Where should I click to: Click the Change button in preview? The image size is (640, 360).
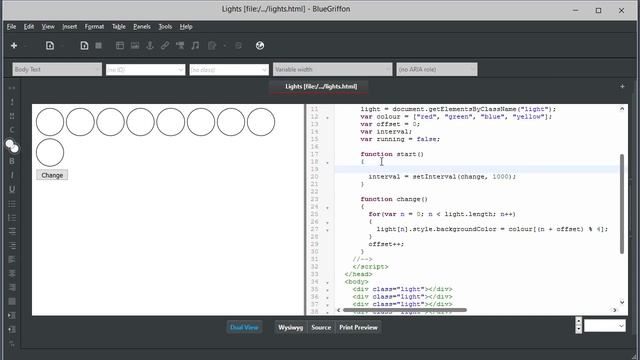click(x=52, y=175)
